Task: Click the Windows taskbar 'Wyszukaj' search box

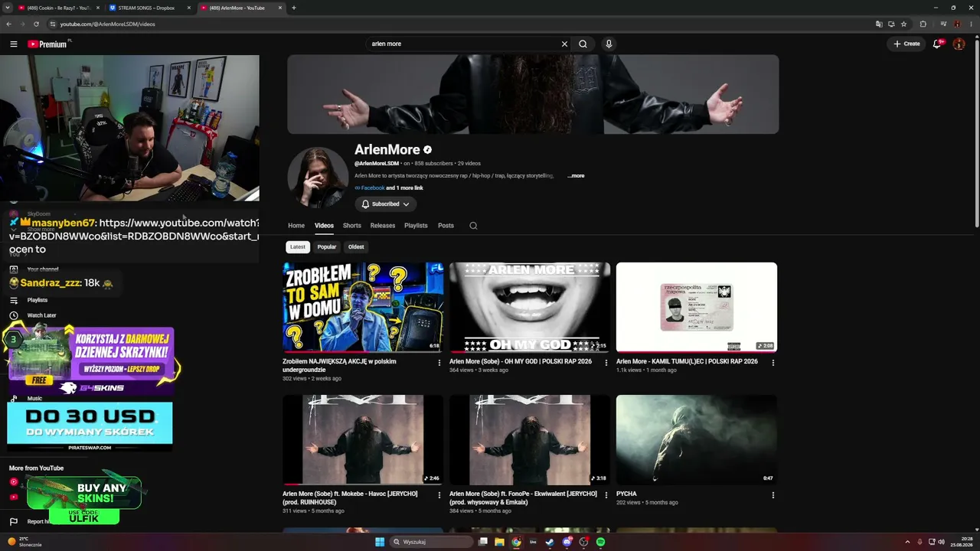Action: click(430, 542)
